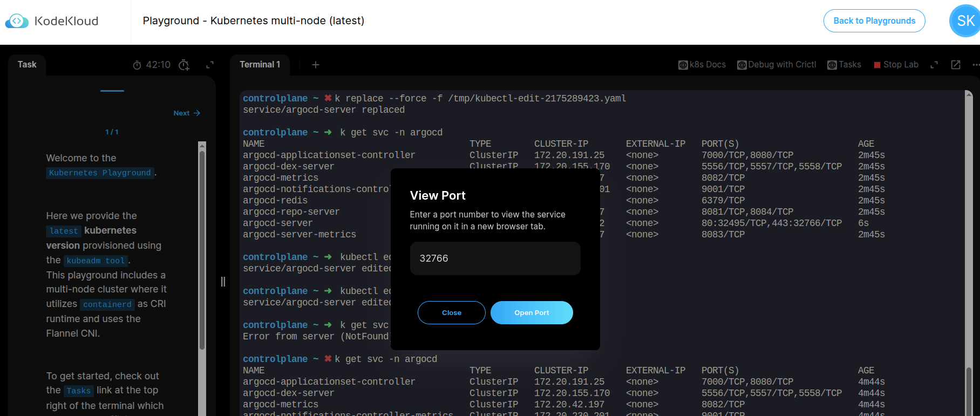Click the terminal scrollbar up arrow
This screenshot has width=980, height=416.
click(x=969, y=94)
